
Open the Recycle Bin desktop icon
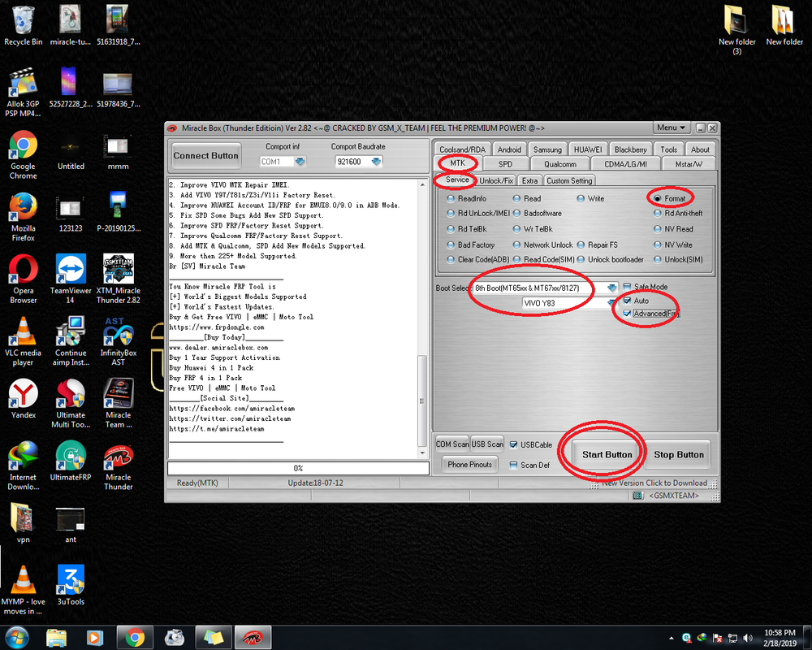point(23,26)
